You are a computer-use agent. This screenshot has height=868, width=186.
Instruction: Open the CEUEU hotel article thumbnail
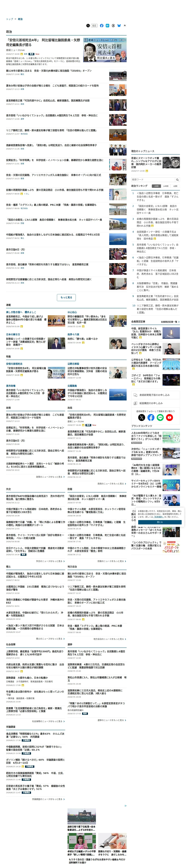point(118,75)
